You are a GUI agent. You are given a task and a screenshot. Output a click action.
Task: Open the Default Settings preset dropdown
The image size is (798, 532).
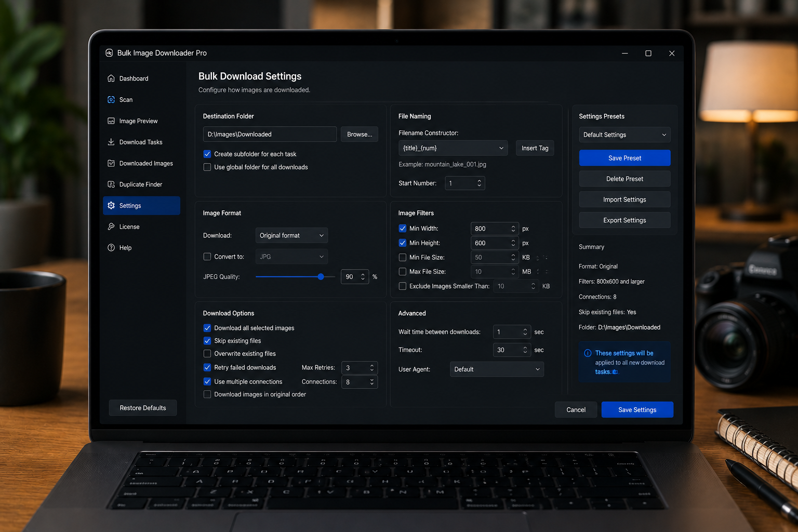click(x=624, y=135)
